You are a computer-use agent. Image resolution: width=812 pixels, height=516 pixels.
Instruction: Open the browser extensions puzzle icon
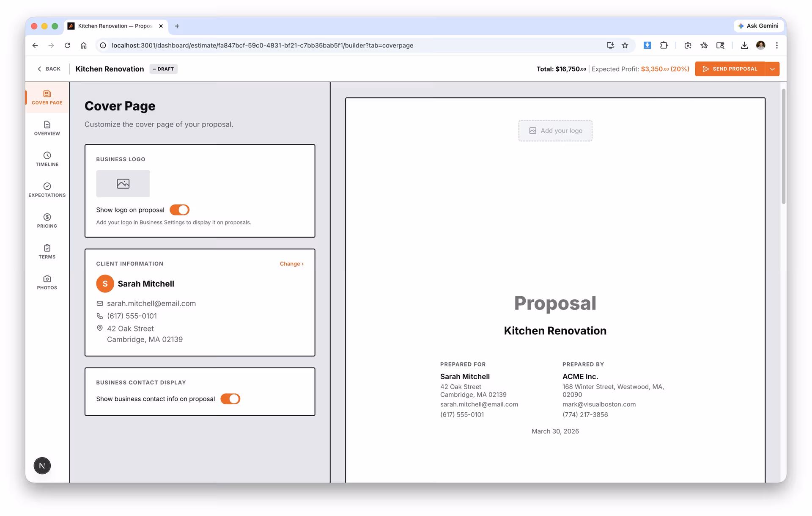click(664, 45)
